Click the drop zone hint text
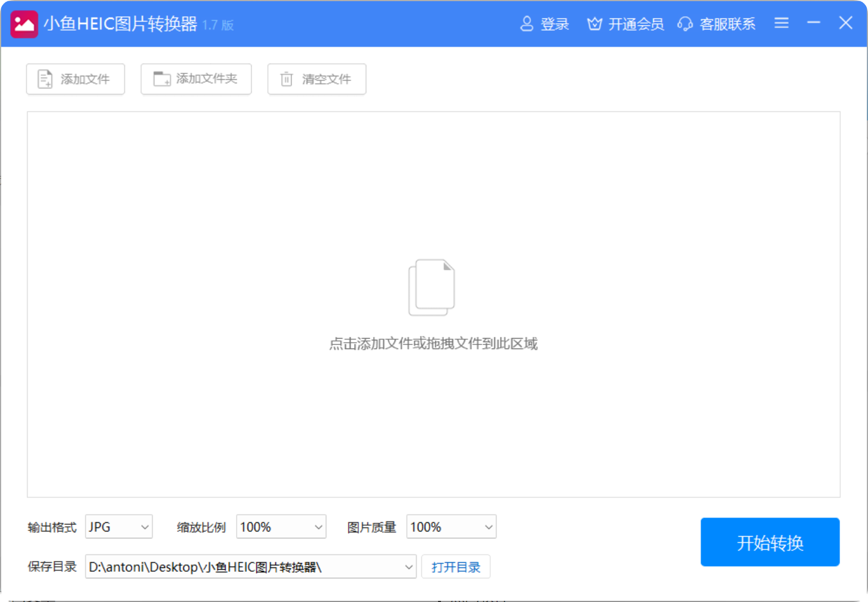Image resolution: width=868 pixels, height=602 pixels. [433, 344]
